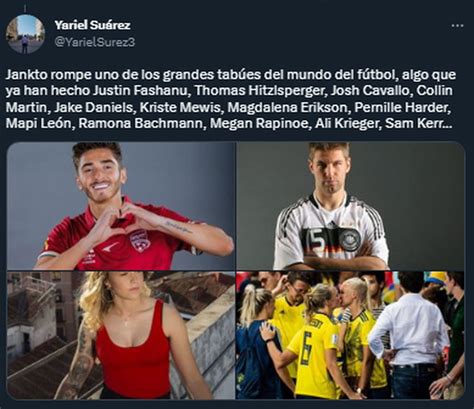Open photo of player making heart gesture
This screenshot has height=409, width=474.
tap(121, 206)
